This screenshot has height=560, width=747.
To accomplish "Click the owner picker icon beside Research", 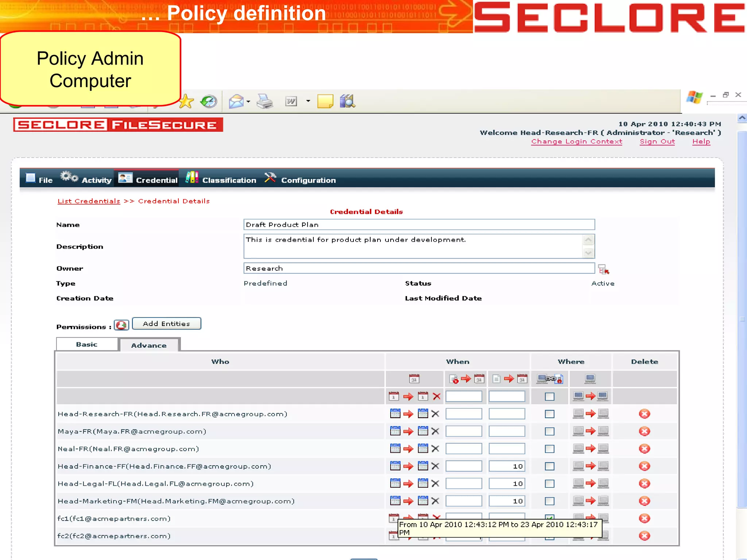I will click(604, 269).
